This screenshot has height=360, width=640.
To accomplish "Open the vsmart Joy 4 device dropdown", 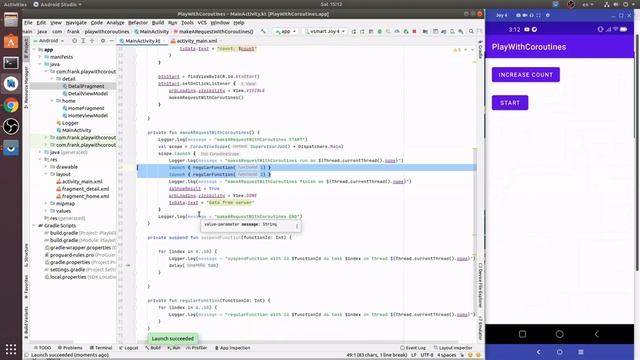I will click(x=325, y=31).
